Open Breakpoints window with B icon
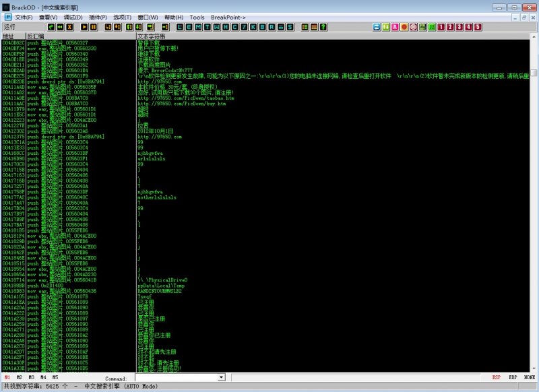 (x=262, y=27)
